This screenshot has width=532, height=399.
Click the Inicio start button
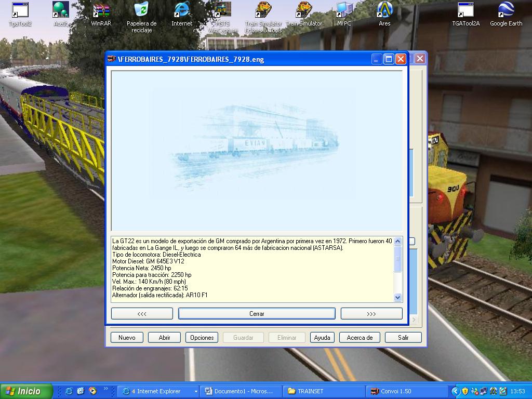pyautogui.click(x=26, y=391)
